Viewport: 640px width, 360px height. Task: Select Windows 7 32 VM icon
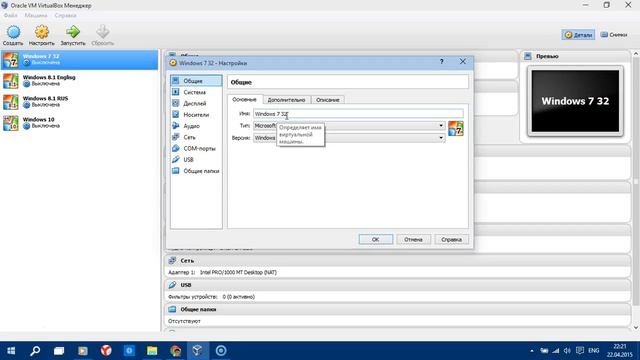(x=11, y=60)
